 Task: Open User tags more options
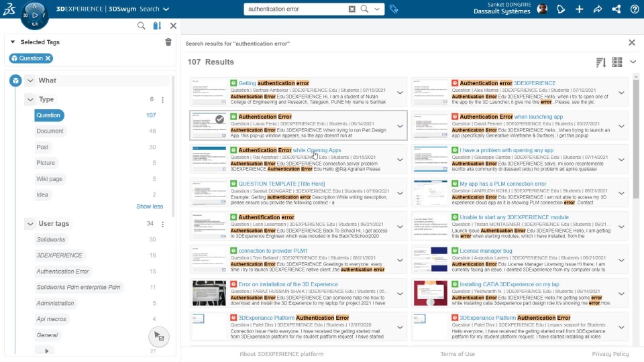click(162, 224)
